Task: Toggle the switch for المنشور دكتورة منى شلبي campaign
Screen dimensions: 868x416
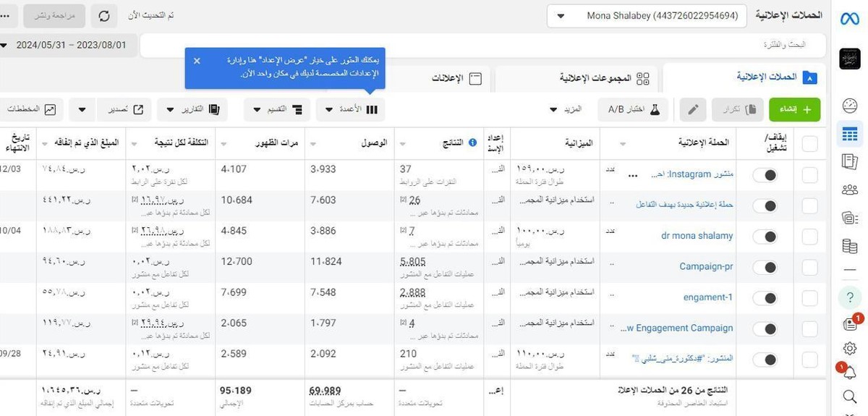Action: click(x=765, y=360)
